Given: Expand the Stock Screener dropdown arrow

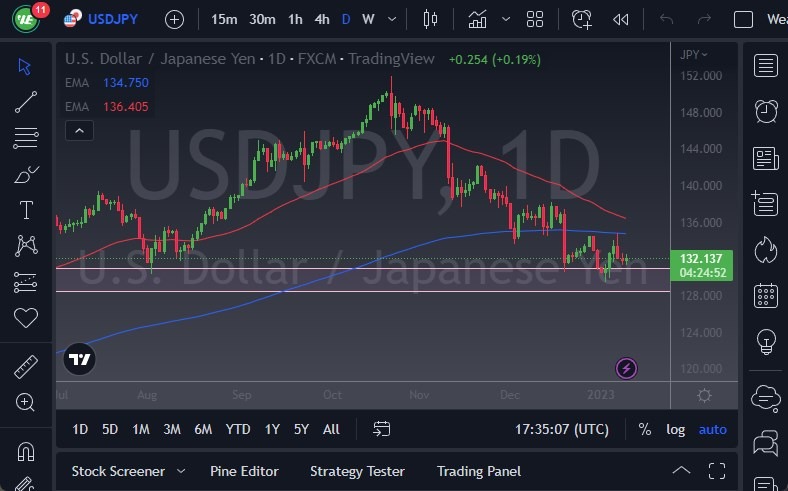Looking at the screenshot, I should point(181,471).
